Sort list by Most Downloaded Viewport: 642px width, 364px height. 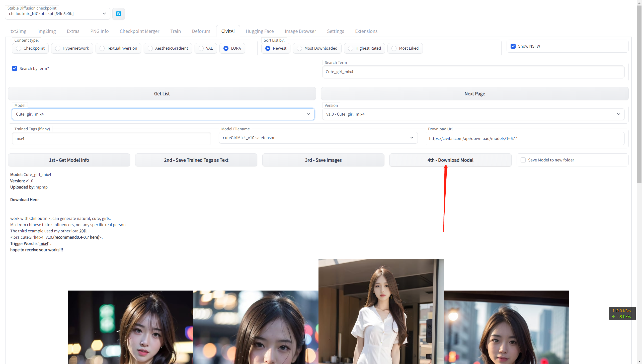click(x=299, y=48)
